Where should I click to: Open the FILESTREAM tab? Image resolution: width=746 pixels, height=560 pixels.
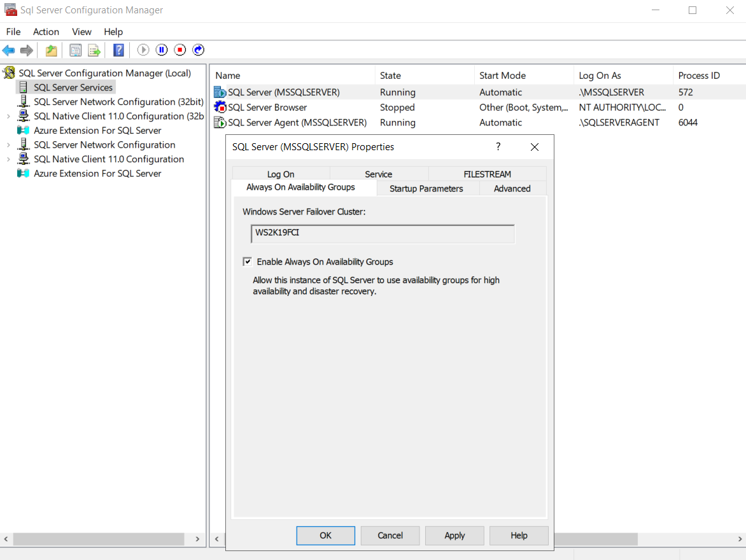click(487, 173)
